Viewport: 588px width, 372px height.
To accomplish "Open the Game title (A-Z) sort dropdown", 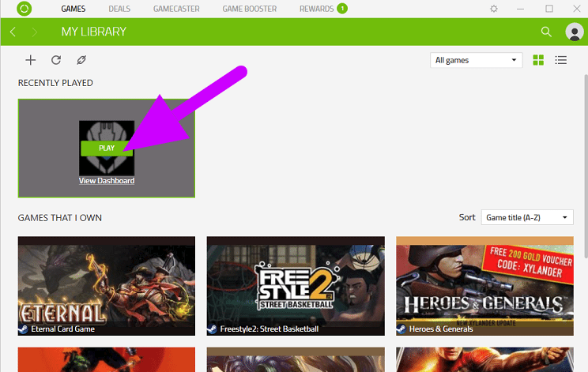I will pos(527,218).
